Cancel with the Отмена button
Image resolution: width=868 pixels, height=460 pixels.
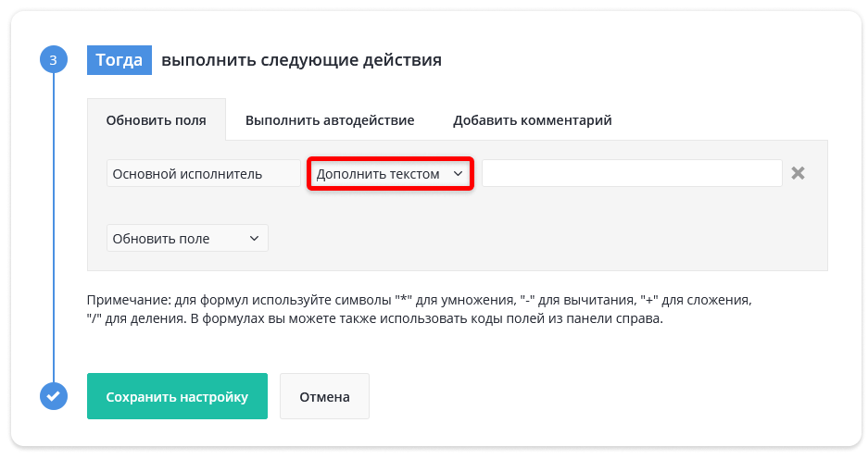(x=324, y=396)
